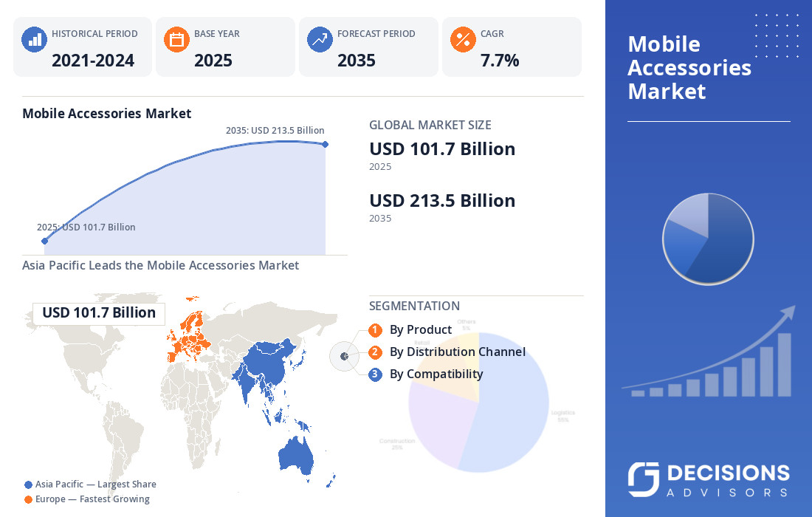This screenshot has width=812, height=517.
Task: Click the Decisions Advisors logo
Action: click(709, 479)
